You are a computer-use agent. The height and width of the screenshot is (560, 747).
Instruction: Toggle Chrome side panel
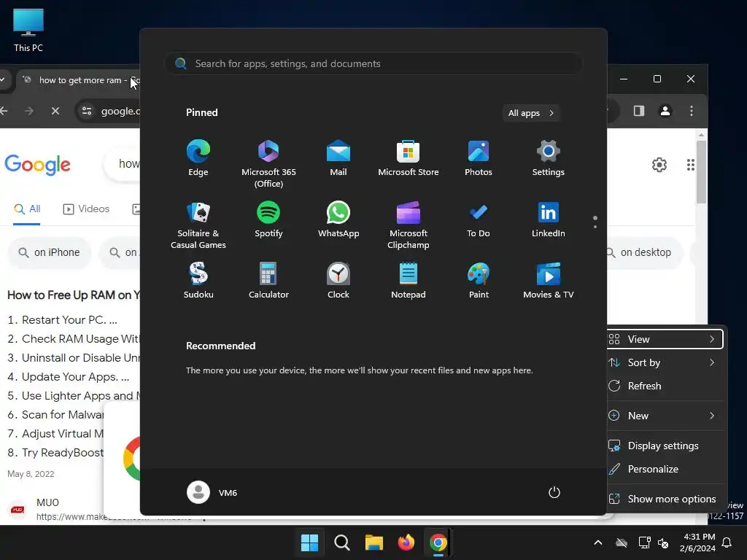click(x=639, y=111)
